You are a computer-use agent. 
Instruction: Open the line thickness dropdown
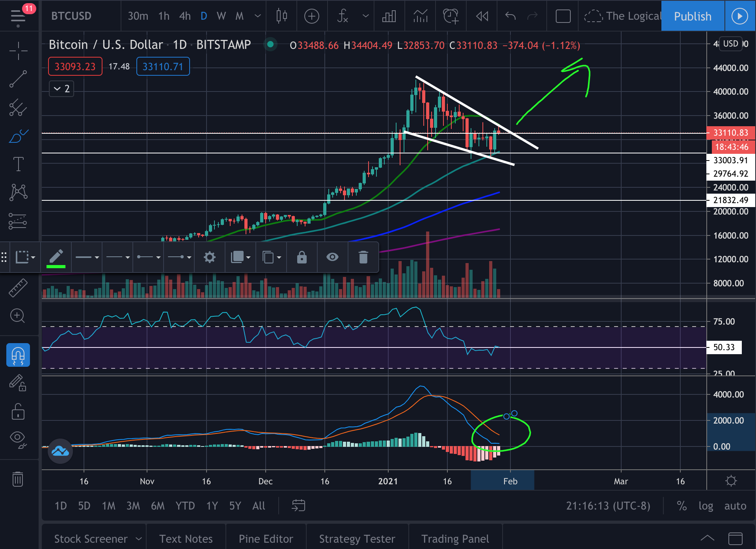pyautogui.click(x=87, y=257)
